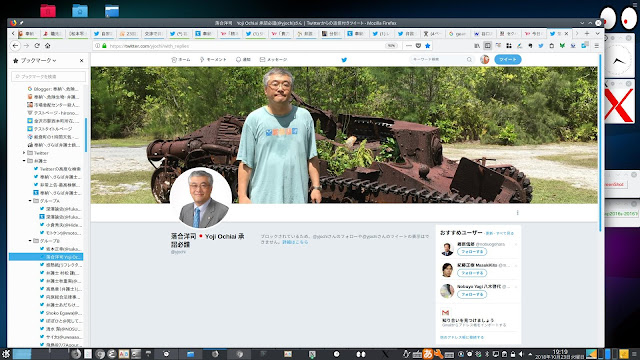Click the あ input method tray icon
Image resolution: width=640 pixels, height=360 pixels.
point(427,354)
